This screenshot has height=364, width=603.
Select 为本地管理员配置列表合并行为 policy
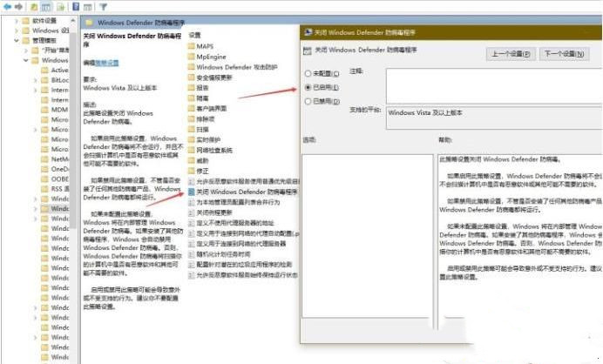(234, 202)
